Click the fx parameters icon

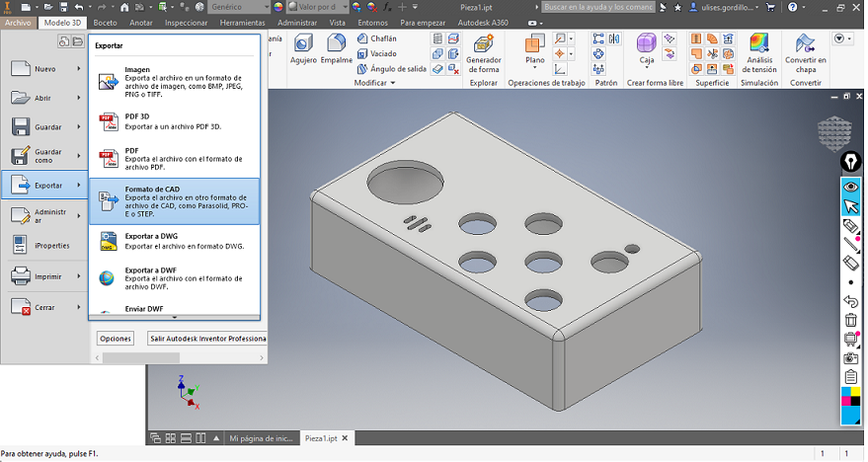(387, 7)
